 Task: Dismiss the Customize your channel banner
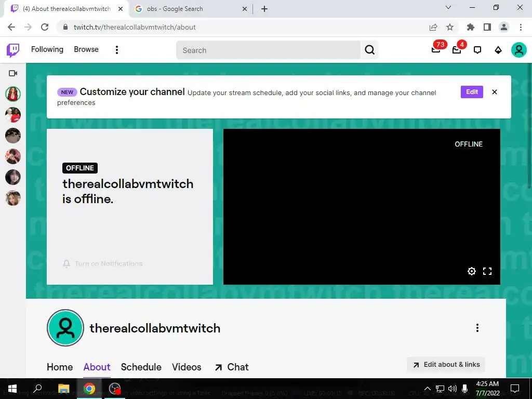tap(495, 92)
